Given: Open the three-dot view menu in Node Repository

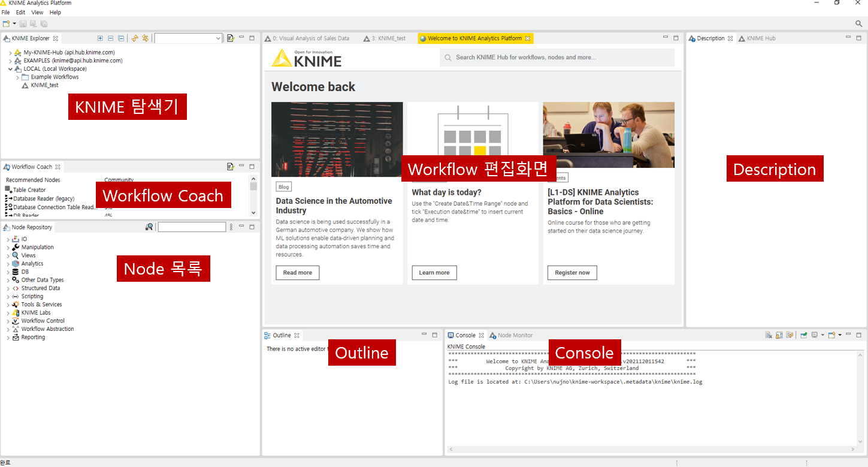Looking at the screenshot, I should (x=231, y=227).
